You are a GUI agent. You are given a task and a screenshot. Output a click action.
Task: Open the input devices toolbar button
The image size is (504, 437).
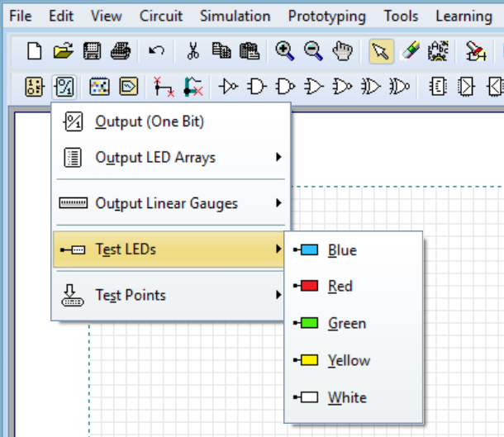[x=35, y=87]
